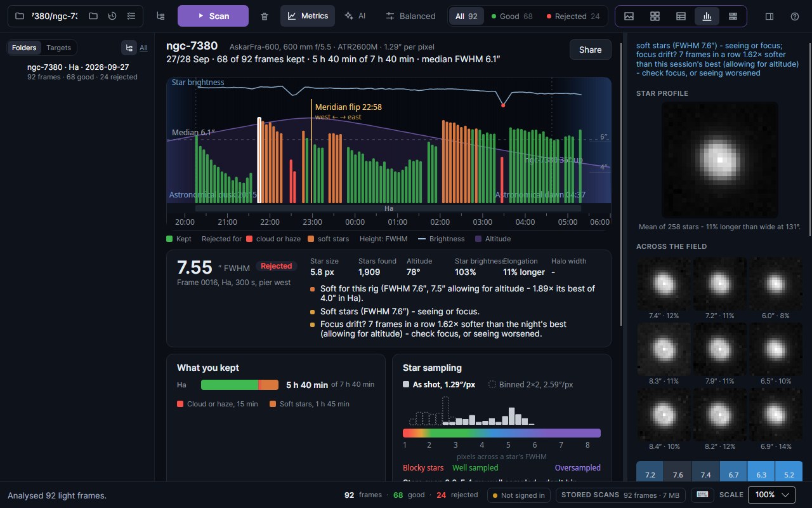Start the Scan
Viewport: 812px width, 508px height.
click(213, 16)
